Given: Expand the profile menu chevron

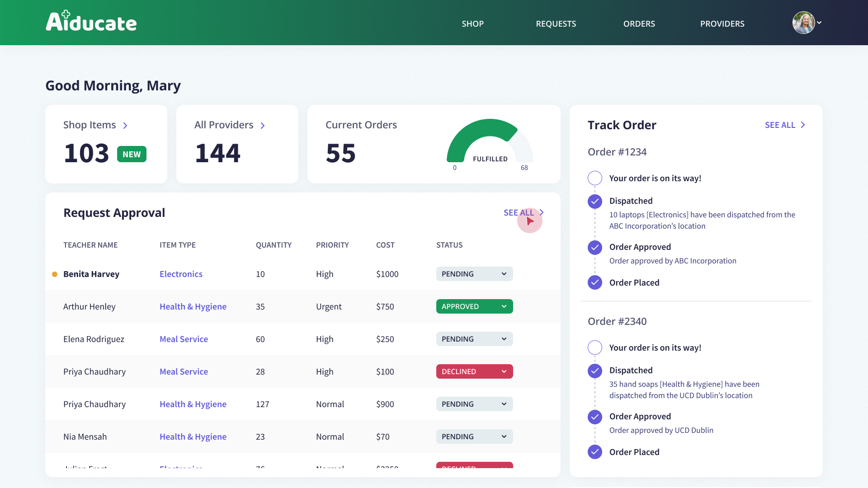Looking at the screenshot, I should pos(819,23).
